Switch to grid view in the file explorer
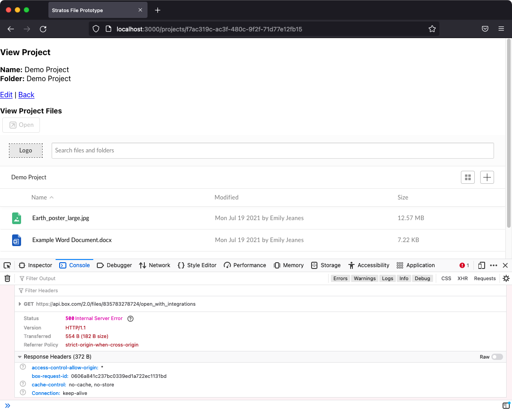The height and width of the screenshot is (420, 512). tap(468, 177)
